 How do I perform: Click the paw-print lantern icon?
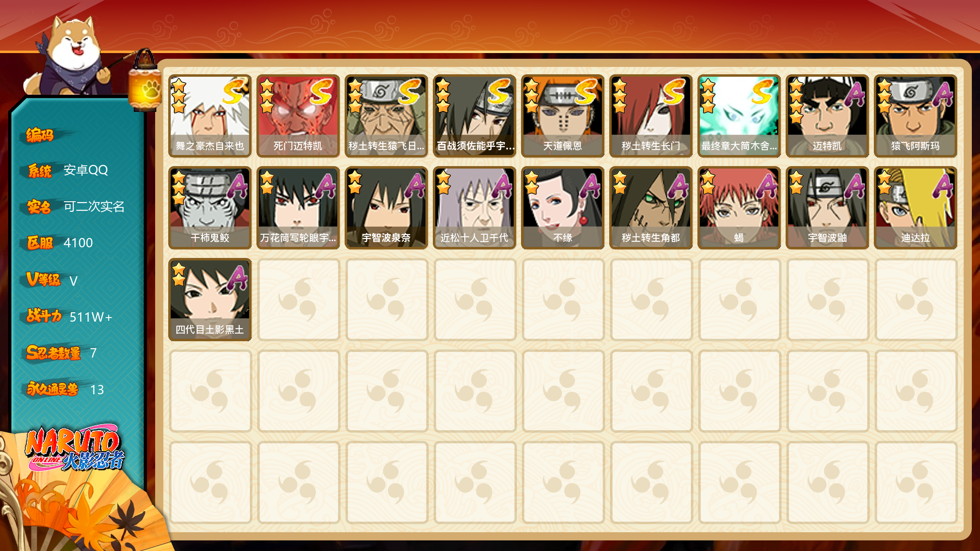[x=145, y=81]
